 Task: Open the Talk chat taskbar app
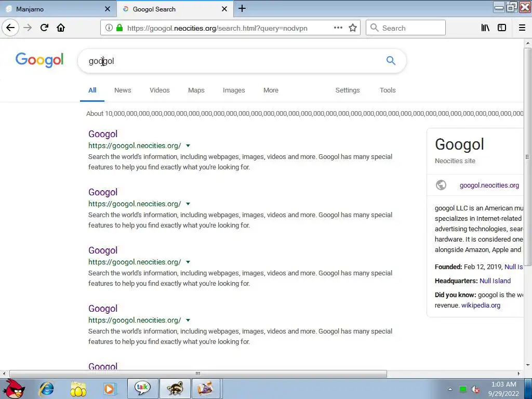point(142,389)
